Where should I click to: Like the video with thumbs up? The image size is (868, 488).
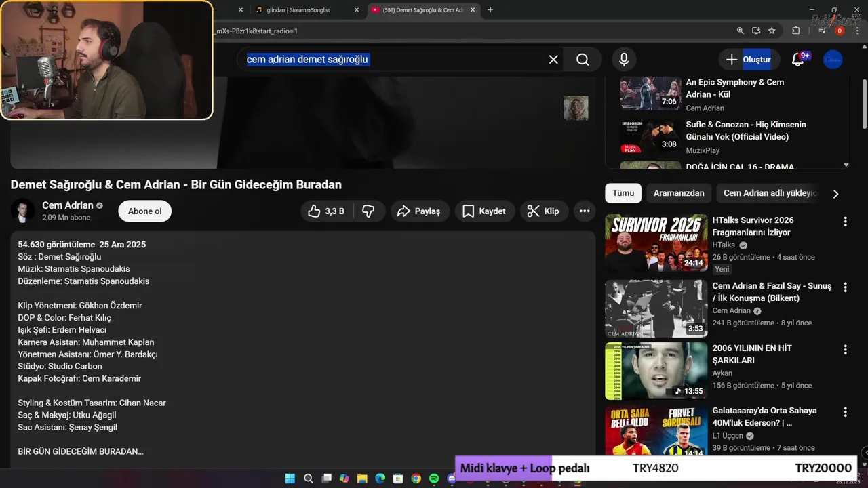[x=326, y=211]
